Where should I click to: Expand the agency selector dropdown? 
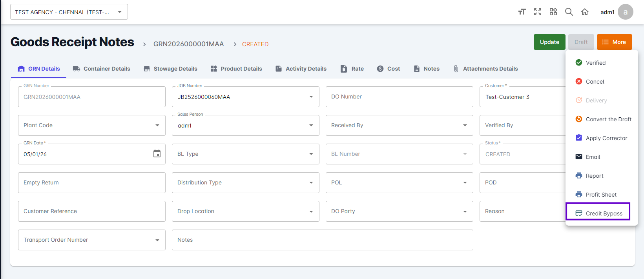click(69, 12)
